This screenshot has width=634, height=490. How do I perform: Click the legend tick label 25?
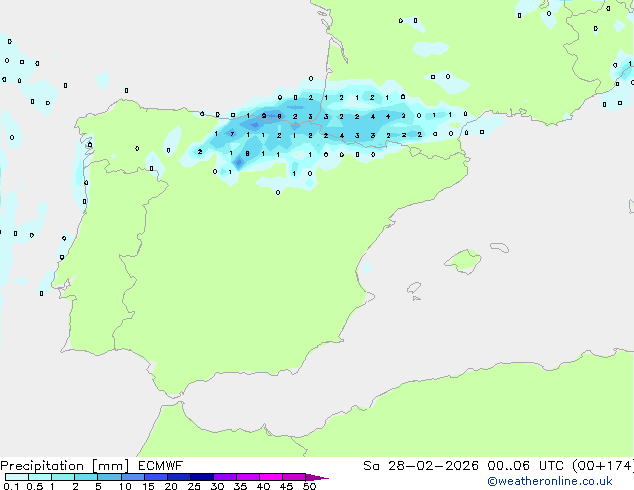click(194, 486)
